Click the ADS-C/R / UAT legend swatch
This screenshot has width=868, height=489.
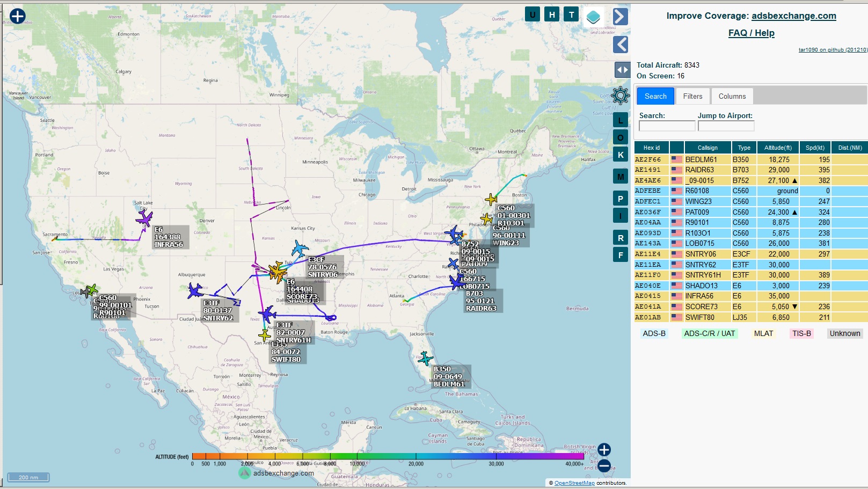coord(710,333)
